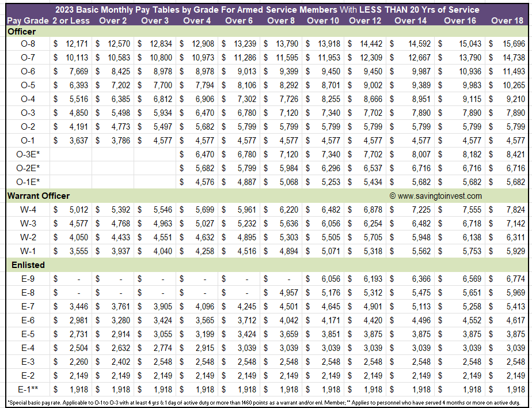532x408 pixels.
Task: Click the 'Over 6' column header
Action: 239,21
